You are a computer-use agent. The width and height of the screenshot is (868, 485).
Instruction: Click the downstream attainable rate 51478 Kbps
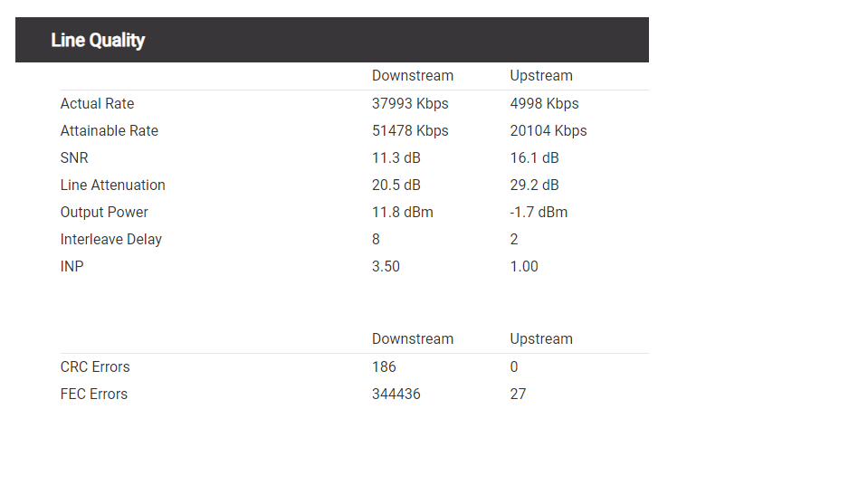tap(410, 130)
